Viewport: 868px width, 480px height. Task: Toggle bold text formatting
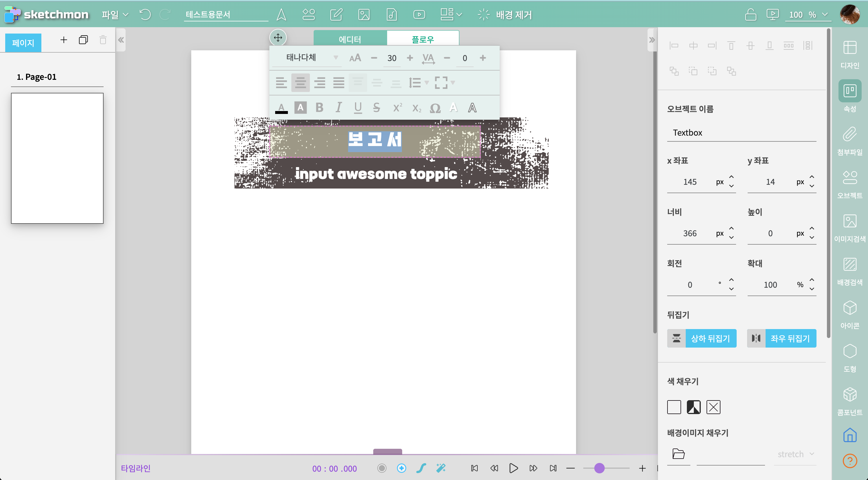click(319, 108)
